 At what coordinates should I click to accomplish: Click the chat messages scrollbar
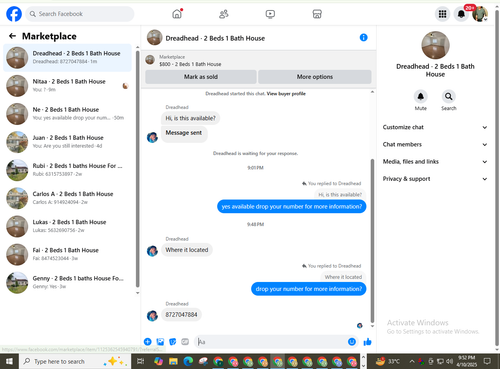(372, 241)
